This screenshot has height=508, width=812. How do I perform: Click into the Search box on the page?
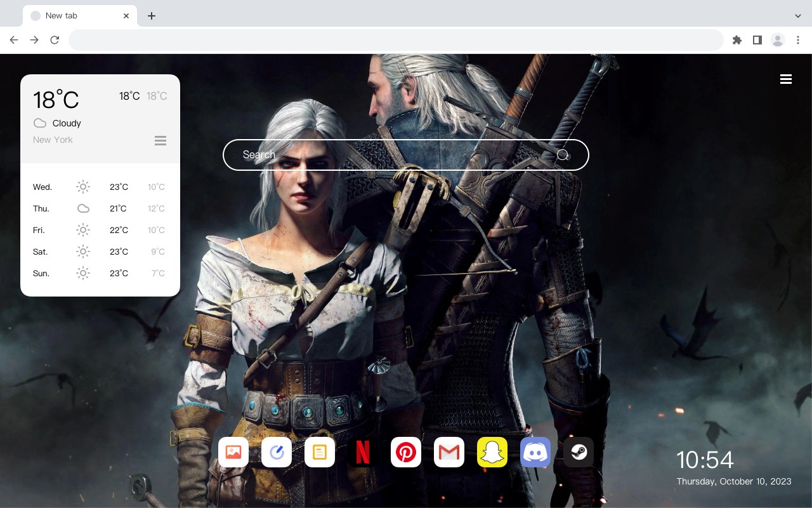406,155
